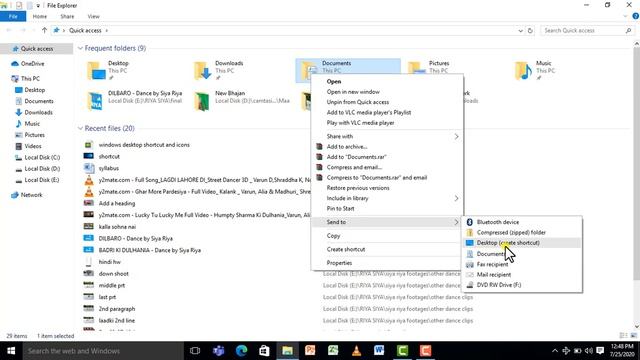Select recent file 'kalla sohna nai'
This screenshot has width=640, height=360.
click(x=117, y=227)
